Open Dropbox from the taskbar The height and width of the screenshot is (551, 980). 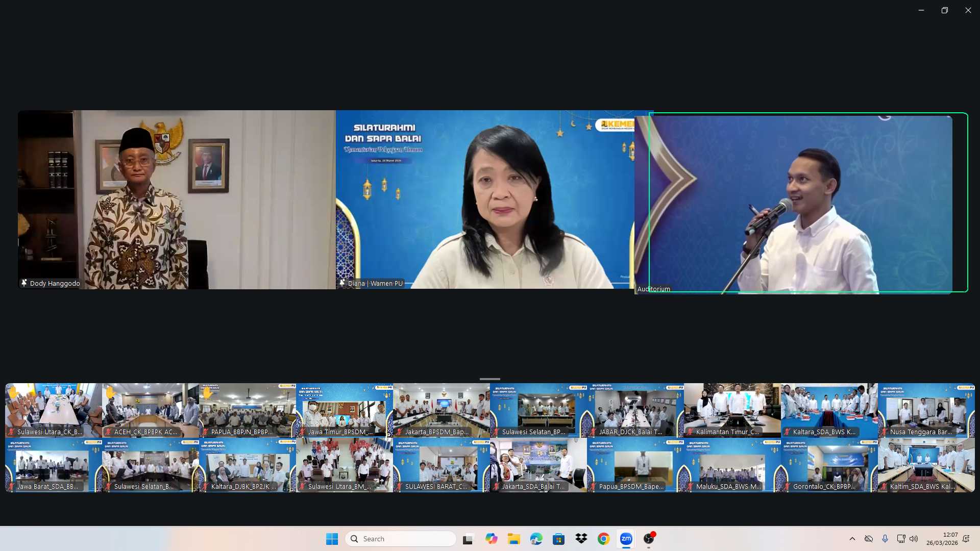pos(581,539)
